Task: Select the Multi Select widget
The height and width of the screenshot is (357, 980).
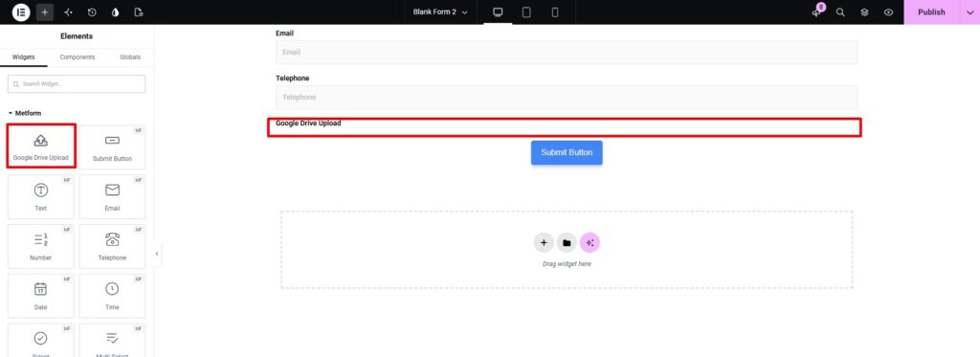Action: coord(113,341)
